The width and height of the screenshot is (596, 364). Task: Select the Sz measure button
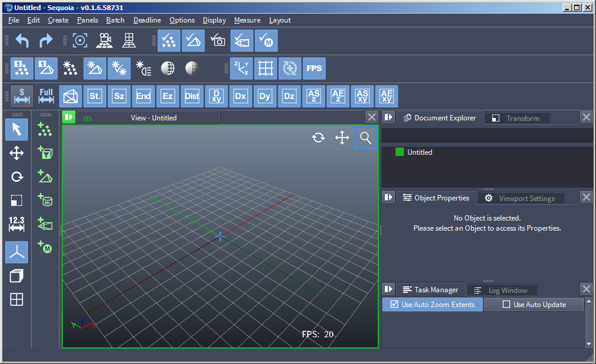coord(119,96)
